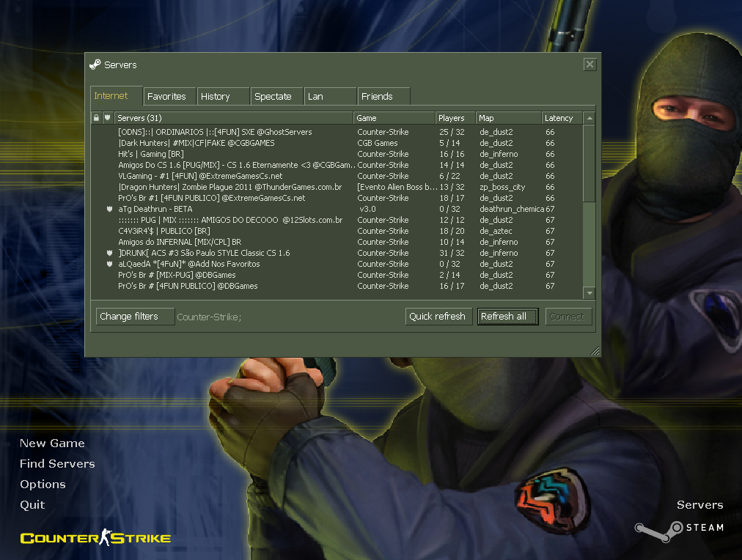Click the Counter-Strike; filter status text
Image resolution: width=742 pixels, height=560 pixels.
pos(209,317)
